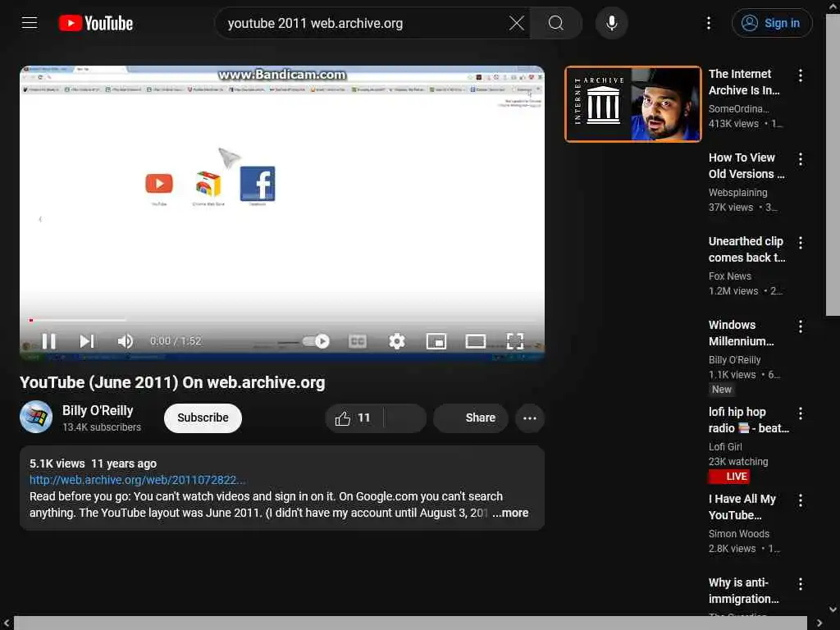Open 'How To View Old Versions' video
The image size is (840, 630).
[x=746, y=166]
